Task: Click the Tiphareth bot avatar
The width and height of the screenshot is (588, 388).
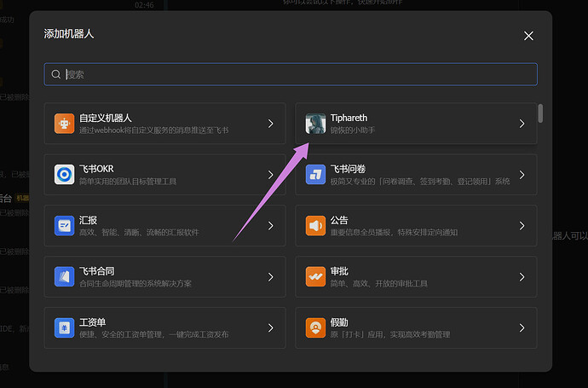Action: (315, 124)
